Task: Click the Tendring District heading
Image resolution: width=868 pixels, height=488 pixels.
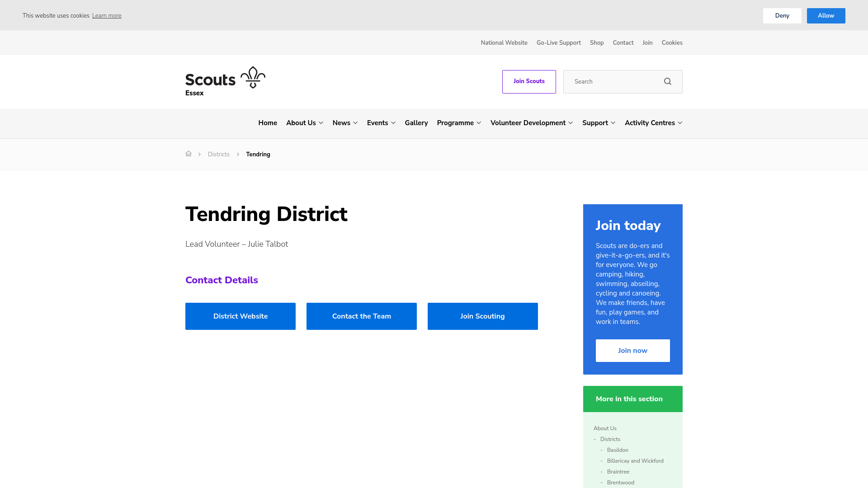Action: coord(266,214)
